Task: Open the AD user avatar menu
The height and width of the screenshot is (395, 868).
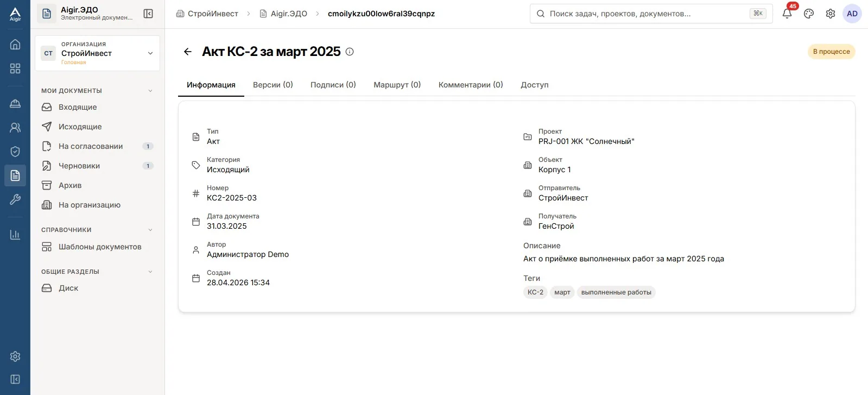Action: pos(852,14)
